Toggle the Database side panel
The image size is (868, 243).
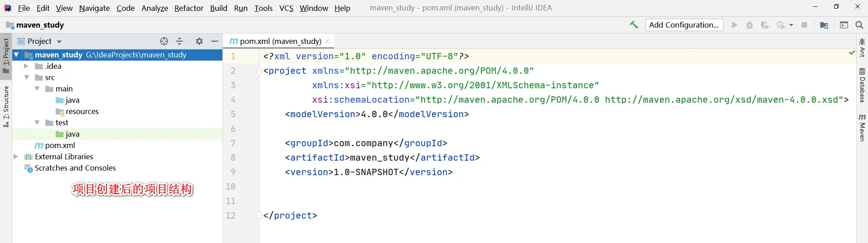[862, 85]
